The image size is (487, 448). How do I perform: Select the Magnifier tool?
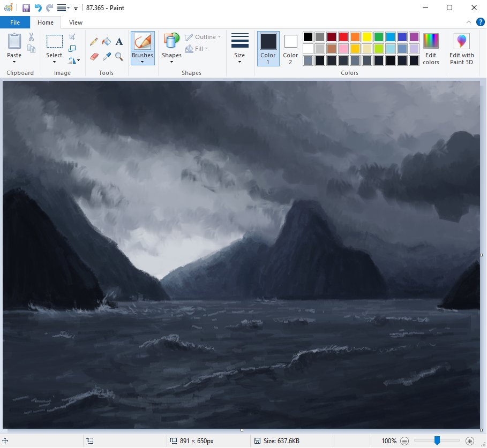click(x=119, y=56)
